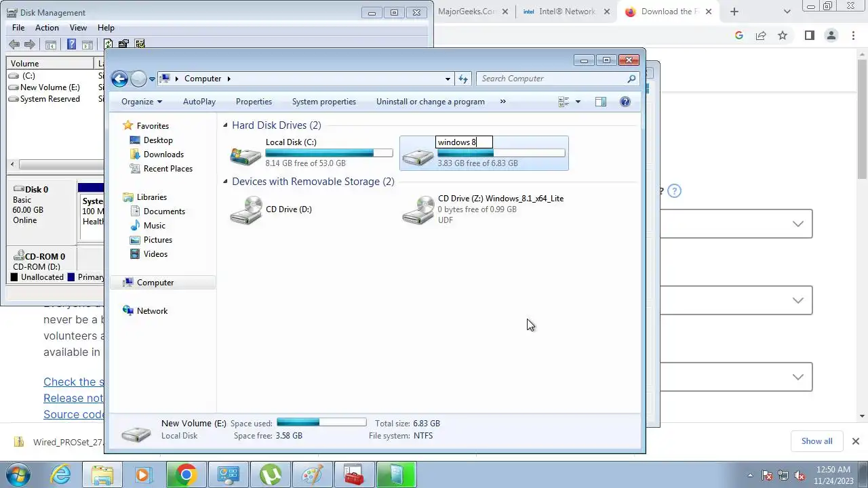Select Pictures library in sidebar
Image resolution: width=868 pixels, height=488 pixels.
pyautogui.click(x=157, y=240)
